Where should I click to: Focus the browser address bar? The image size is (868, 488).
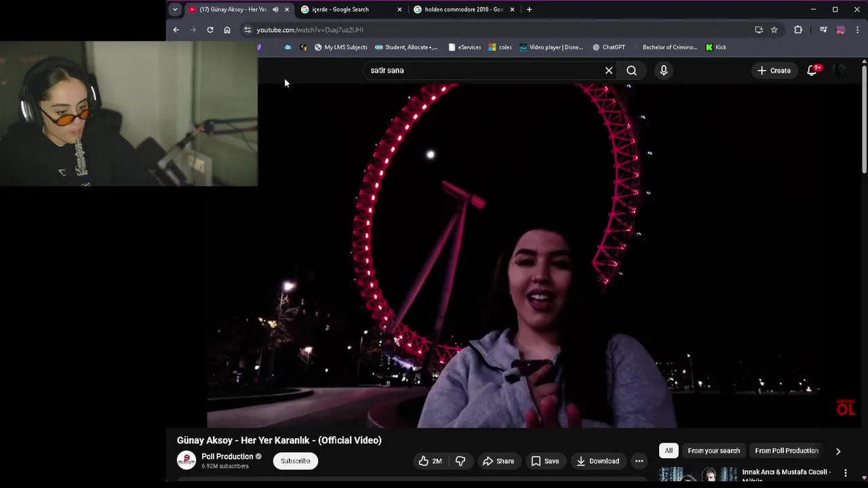(x=498, y=30)
